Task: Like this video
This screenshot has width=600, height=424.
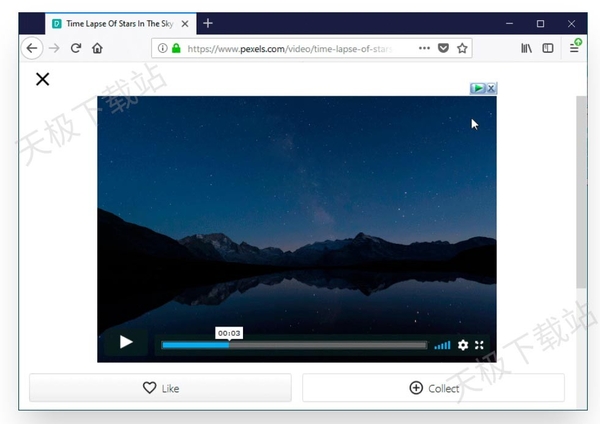Action: pyautogui.click(x=160, y=388)
